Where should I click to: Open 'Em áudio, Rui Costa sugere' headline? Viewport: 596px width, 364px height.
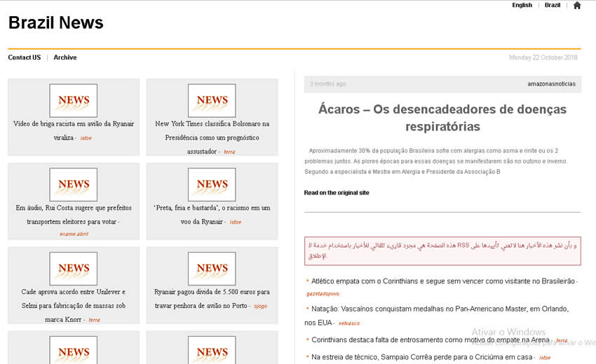(x=74, y=215)
